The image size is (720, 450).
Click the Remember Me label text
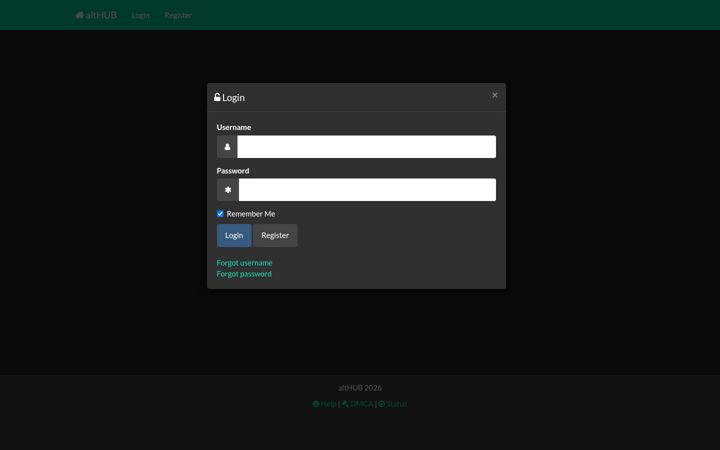pyautogui.click(x=251, y=214)
